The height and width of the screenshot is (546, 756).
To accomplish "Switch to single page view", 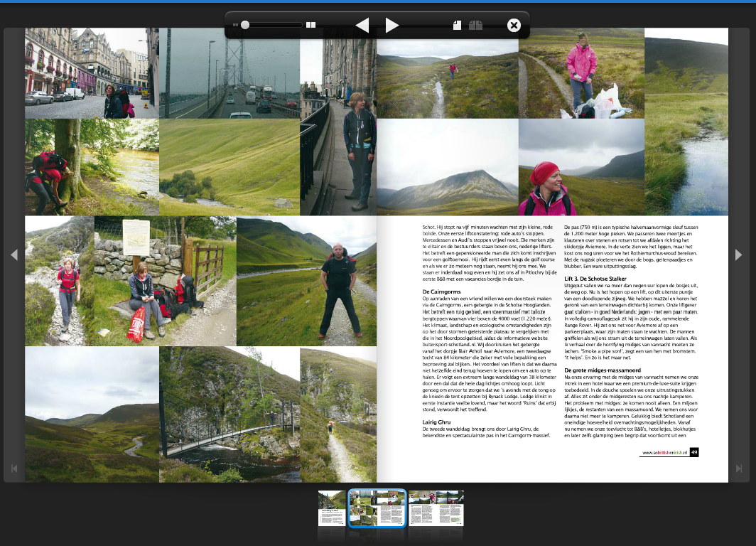I will tap(457, 26).
